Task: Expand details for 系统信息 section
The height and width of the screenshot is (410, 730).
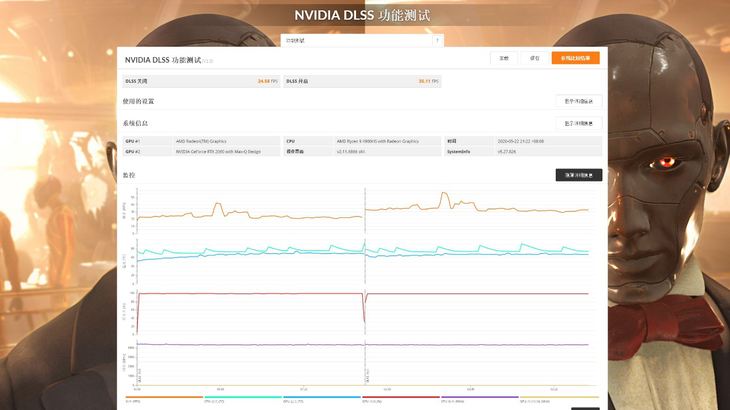Action: tap(578, 123)
